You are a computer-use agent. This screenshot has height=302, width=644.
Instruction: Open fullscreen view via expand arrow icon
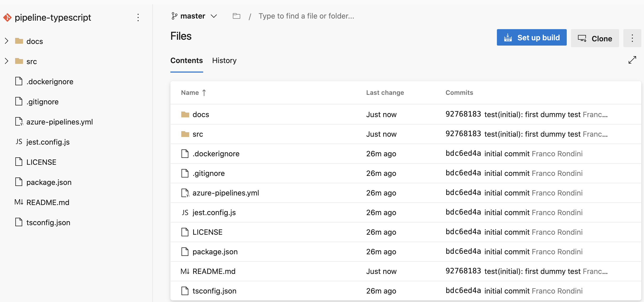coord(632,60)
